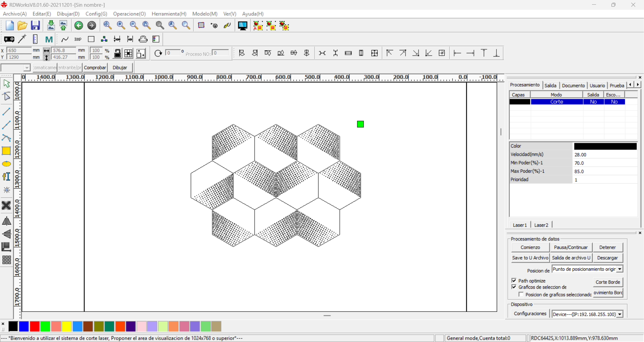Select the Corte mode layer row
644x342 pixels.
pos(567,102)
